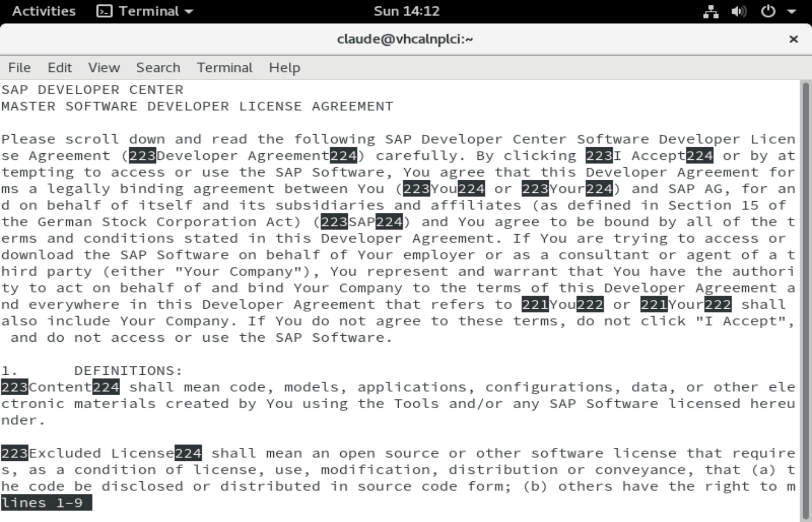Open the Search menu
The image size is (812, 522).
click(x=158, y=68)
